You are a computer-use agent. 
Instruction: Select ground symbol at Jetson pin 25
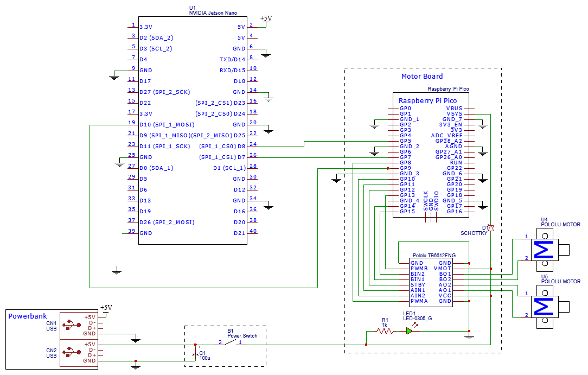coord(119,163)
